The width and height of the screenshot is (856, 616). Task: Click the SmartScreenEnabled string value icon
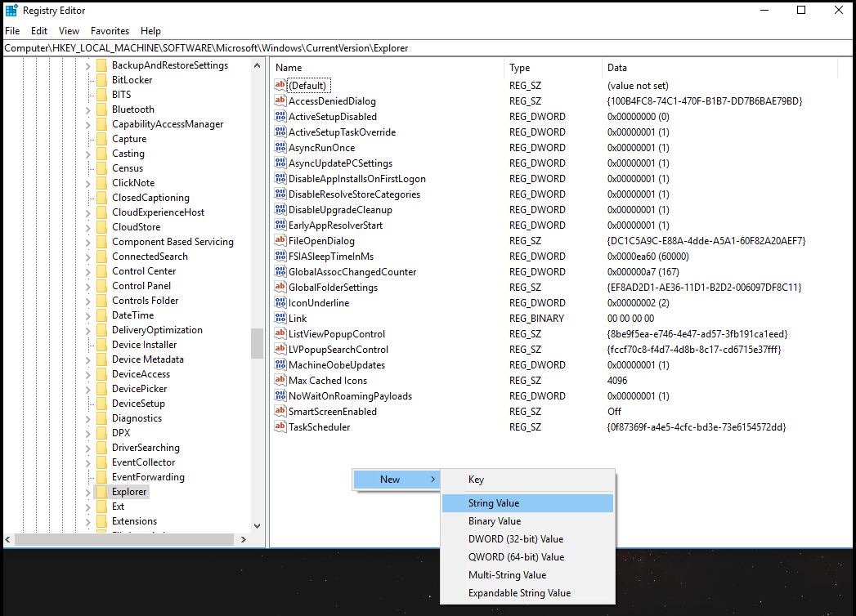pyautogui.click(x=280, y=412)
